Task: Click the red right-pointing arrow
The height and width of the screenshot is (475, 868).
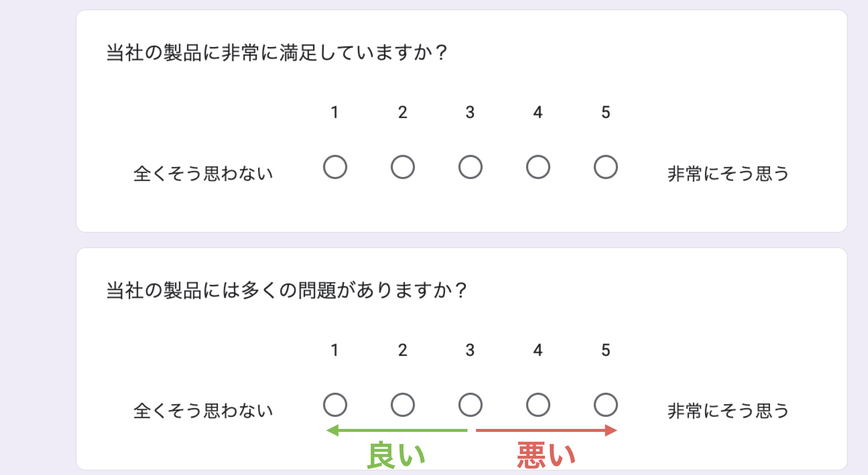Action: pyautogui.click(x=547, y=430)
